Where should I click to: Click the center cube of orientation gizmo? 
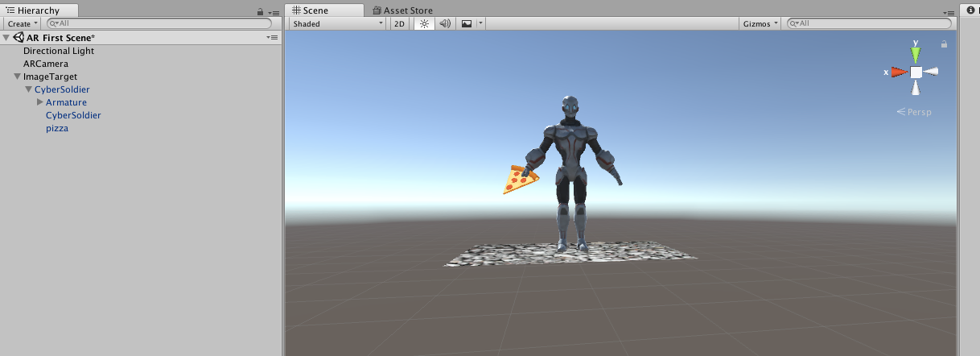(916, 72)
